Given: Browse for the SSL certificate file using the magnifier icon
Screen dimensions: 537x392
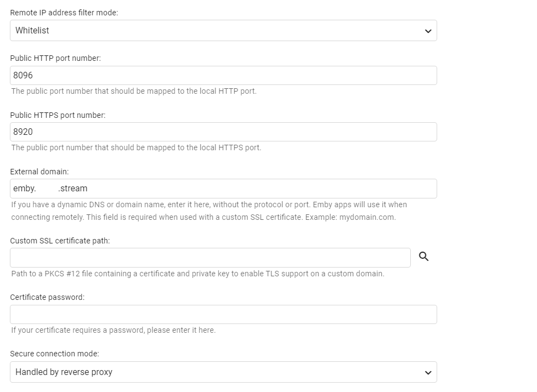Looking at the screenshot, I should pos(423,257).
